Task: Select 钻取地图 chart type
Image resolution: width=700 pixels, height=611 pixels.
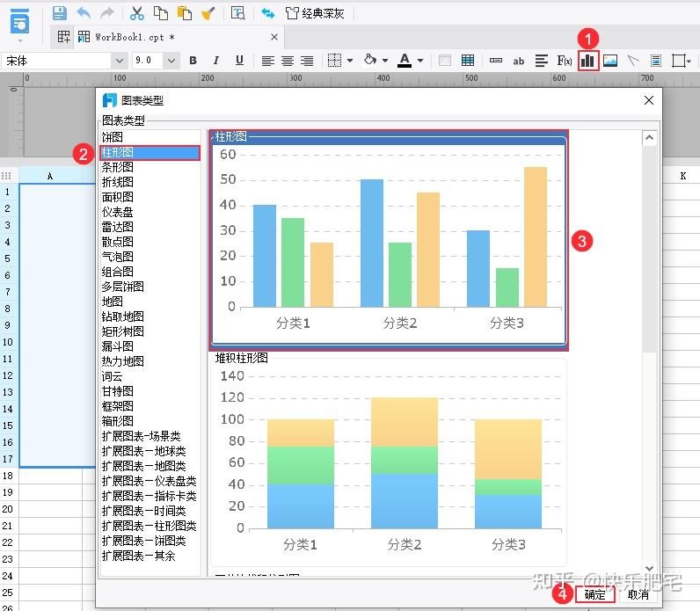Action: tap(150, 316)
